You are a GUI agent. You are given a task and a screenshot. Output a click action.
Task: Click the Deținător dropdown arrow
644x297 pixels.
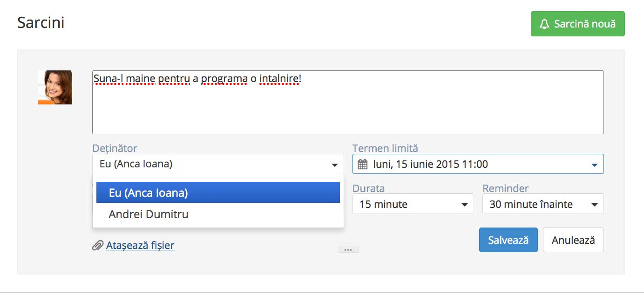(x=334, y=165)
